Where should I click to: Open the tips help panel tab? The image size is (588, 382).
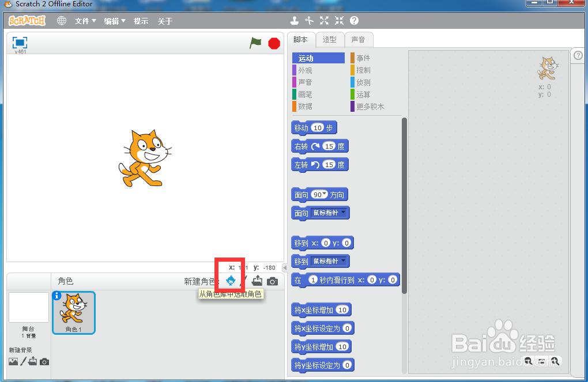click(x=578, y=55)
